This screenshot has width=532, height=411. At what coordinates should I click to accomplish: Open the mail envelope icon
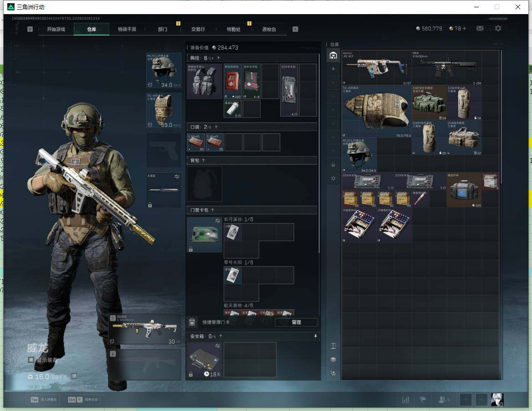tap(480, 29)
